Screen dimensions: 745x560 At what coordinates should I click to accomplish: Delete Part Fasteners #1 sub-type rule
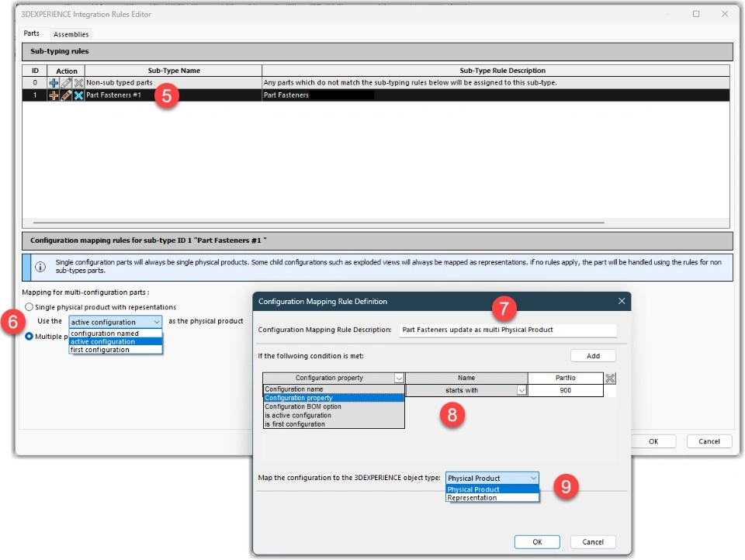78,95
